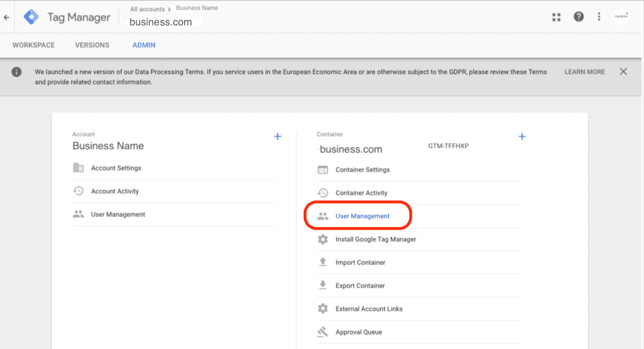The image size is (644, 349).
Task: Click the Approval Queue gavel icon
Action: tap(323, 331)
